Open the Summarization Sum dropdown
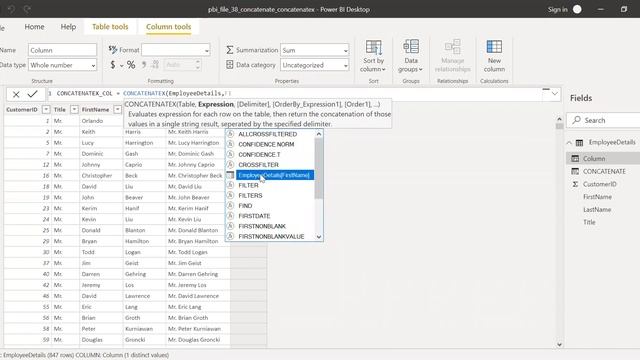 pyautogui.click(x=345, y=51)
